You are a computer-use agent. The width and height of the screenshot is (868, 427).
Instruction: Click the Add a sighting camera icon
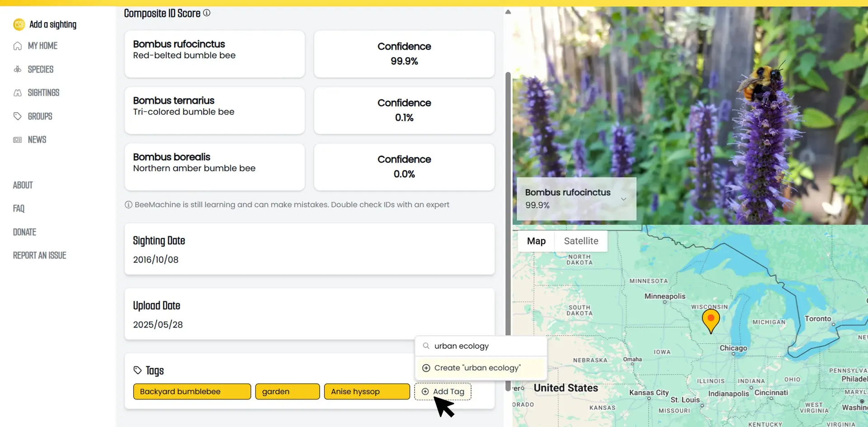(19, 24)
